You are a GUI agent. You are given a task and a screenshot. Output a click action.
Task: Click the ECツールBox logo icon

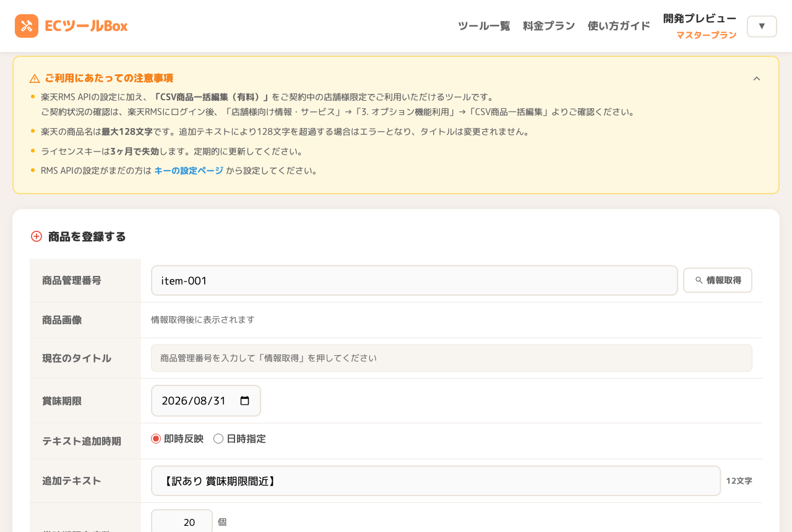27,26
